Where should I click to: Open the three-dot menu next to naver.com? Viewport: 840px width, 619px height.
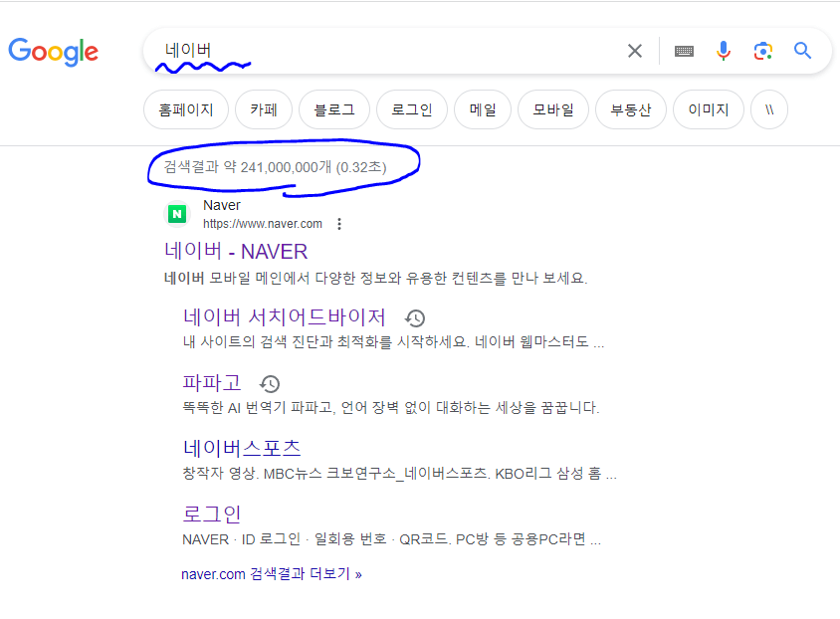[339, 224]
